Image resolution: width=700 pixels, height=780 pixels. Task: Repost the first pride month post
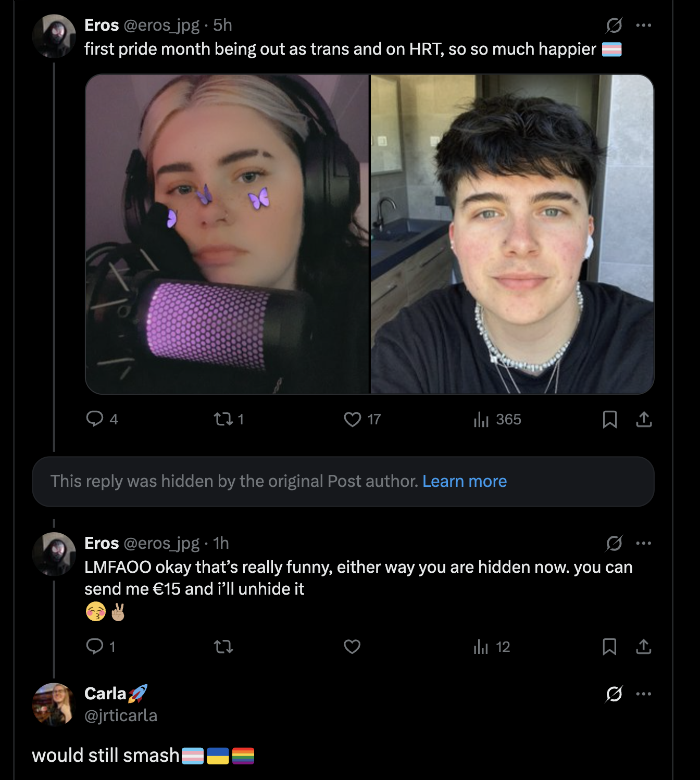[x=223, y=419]
